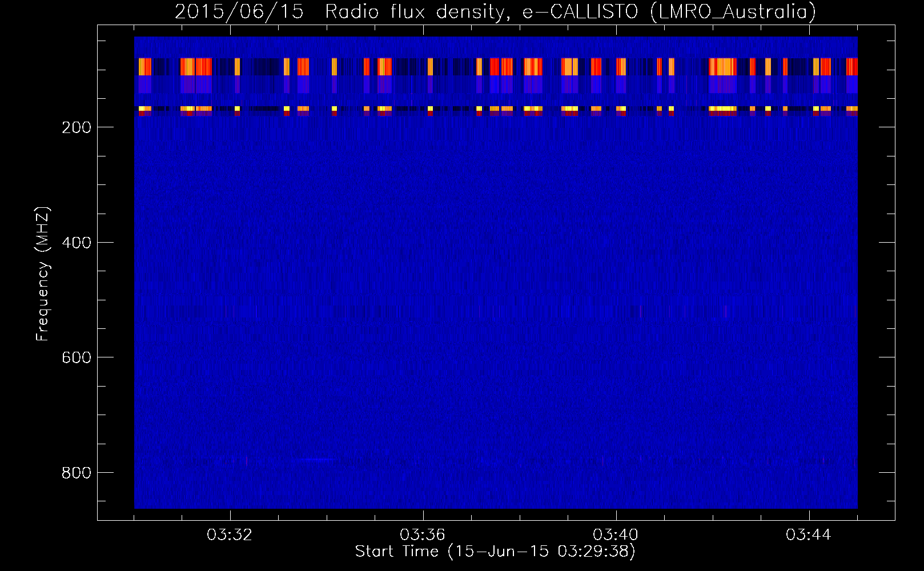924x571 pixels.
Task: Click the 400 frequency tick label
Action: (x=77, y=243)
